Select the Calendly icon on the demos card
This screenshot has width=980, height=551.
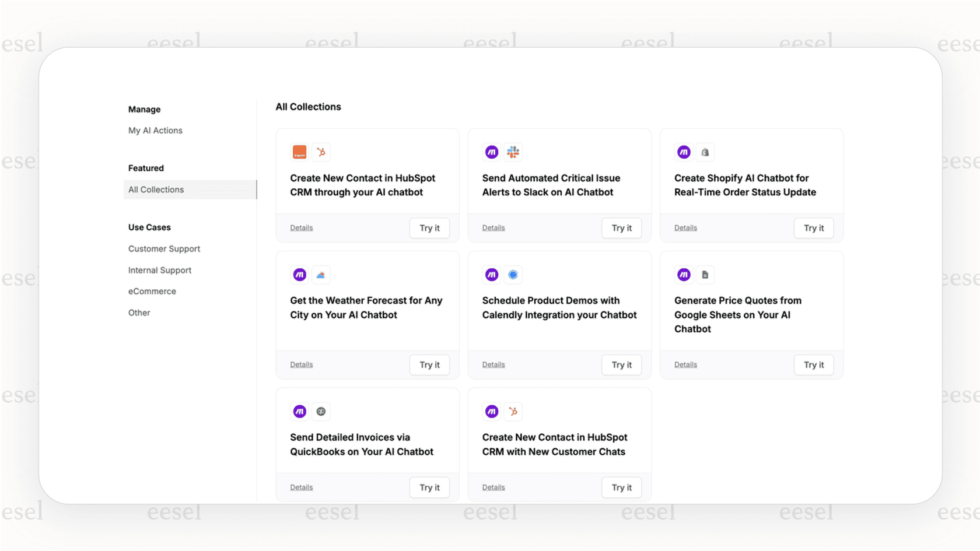(513, 274)
